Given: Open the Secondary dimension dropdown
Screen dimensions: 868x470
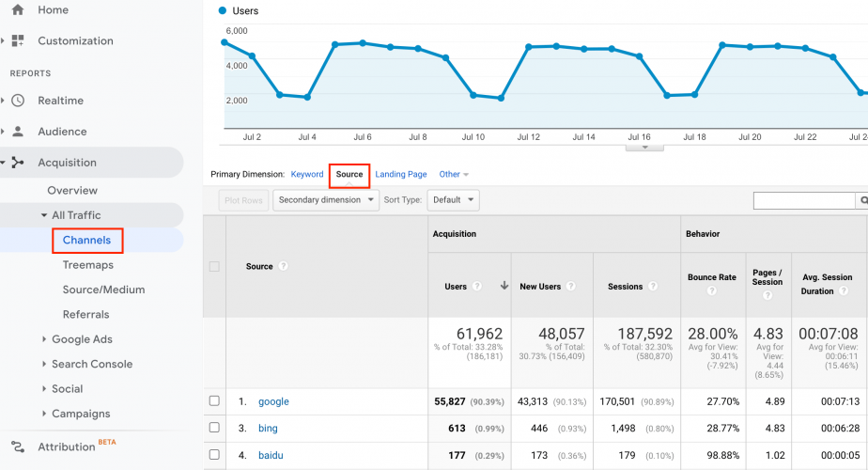Looking at the screenshot, I should (x=326, y=200).
